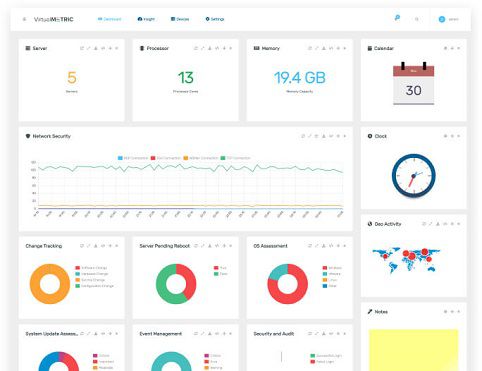
Task: Click the edit icon on Server widget
Action: pyautogui.click(x=82, y=48)
